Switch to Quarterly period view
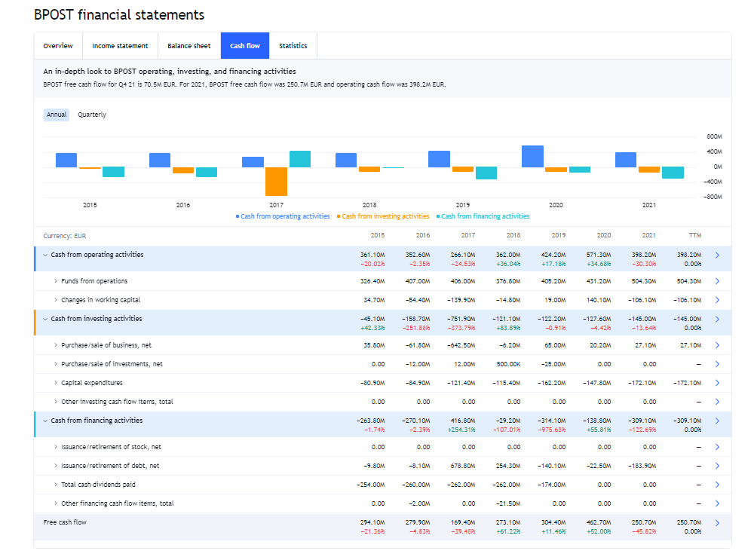 [92, 115]
